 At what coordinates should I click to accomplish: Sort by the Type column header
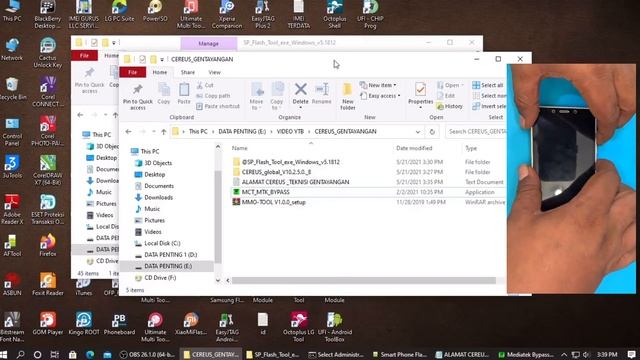tap(471, 148)
